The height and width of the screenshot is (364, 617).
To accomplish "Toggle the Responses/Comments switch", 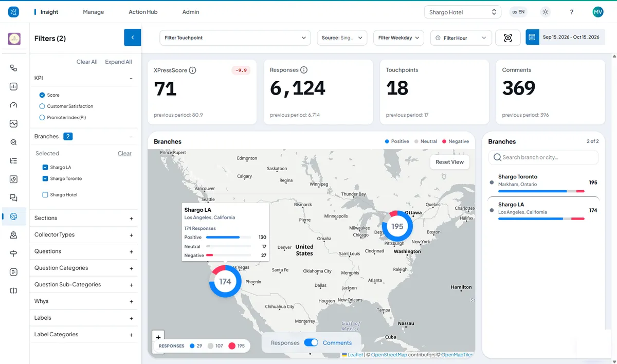I will pyautogui.click(x=311, y=342).
